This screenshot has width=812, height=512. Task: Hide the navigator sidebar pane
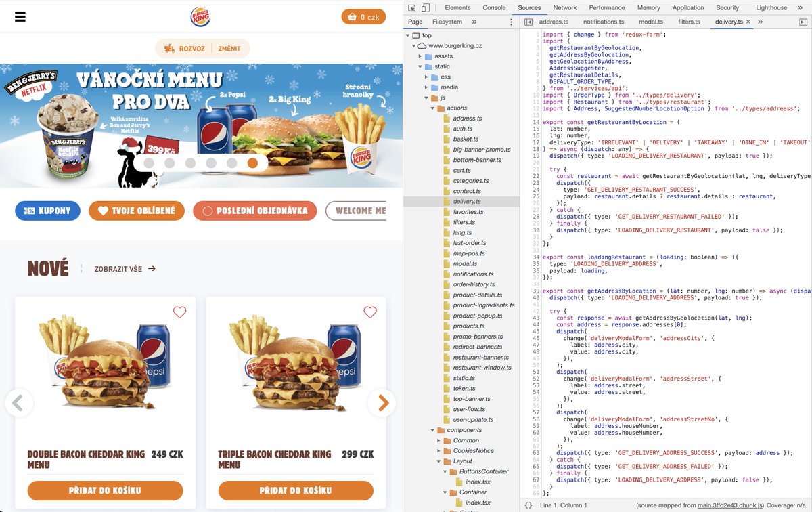click(x=528, y=22)
